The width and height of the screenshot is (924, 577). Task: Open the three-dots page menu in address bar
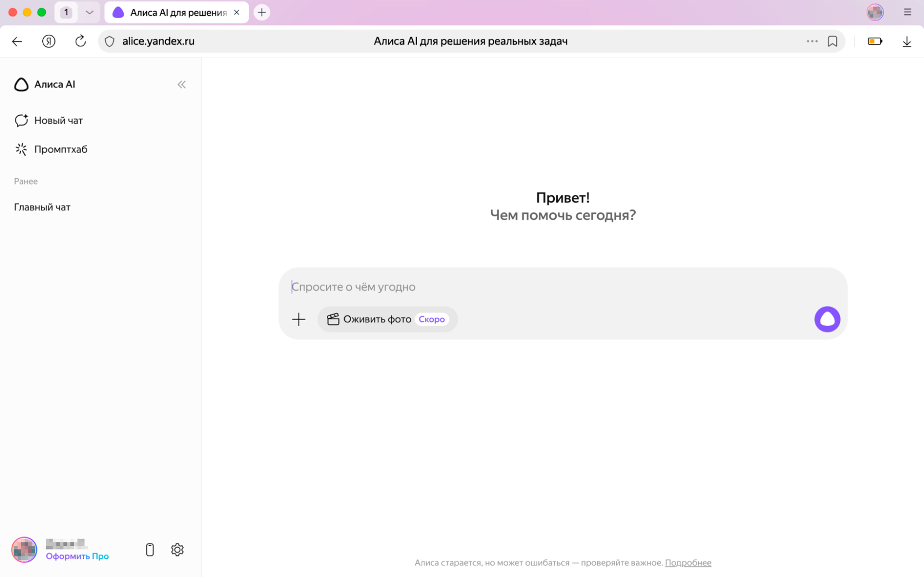click(812, 41)
